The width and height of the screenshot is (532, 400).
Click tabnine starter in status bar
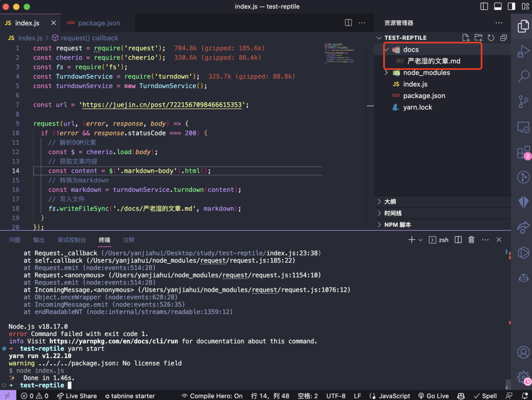pyautogui.click(x=130, y=396)
